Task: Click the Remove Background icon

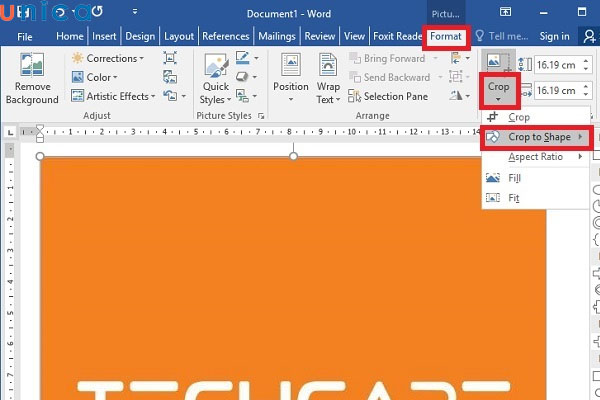Action: (32, 64)
